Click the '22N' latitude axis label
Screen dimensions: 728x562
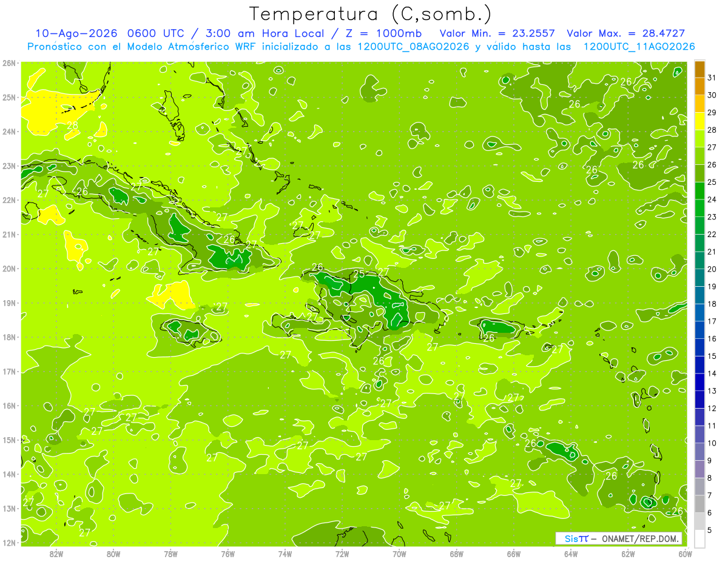pyautogui.click(x=8, y=200)
